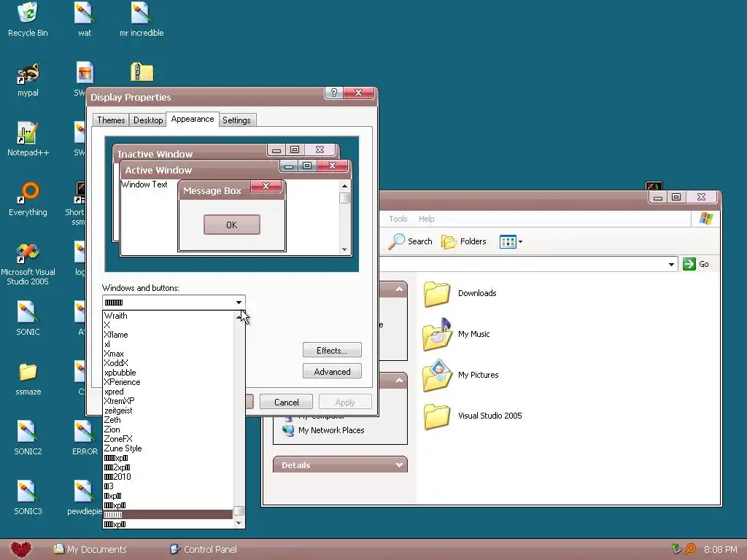This screenshot has width=747, height=560.
Task: Open the wat desktop file
Action: pyautogui.click(x=85, y=19)
